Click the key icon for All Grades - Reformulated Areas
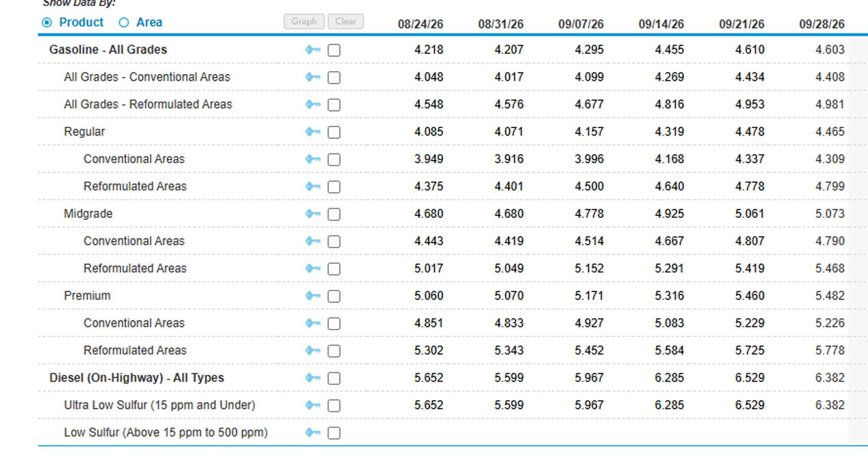Image resolution: width=868 pixels, height=457 pixels. click(x=313, y=105)
